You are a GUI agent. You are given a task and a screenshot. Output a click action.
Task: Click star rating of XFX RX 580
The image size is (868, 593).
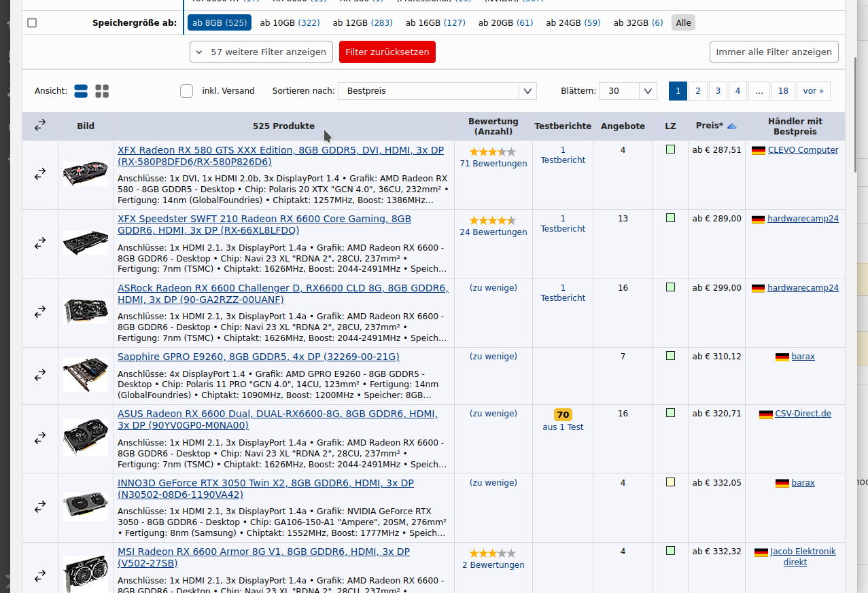(493, 151)
